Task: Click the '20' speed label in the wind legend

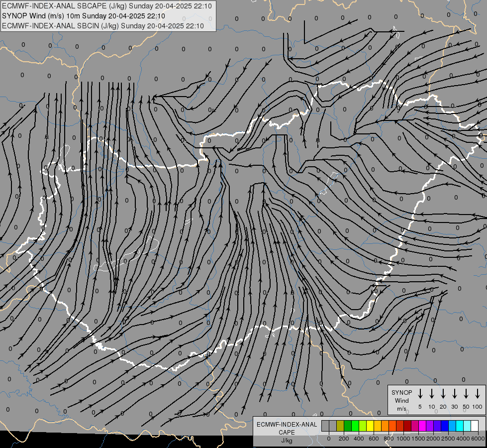Action: pos(443,407)
